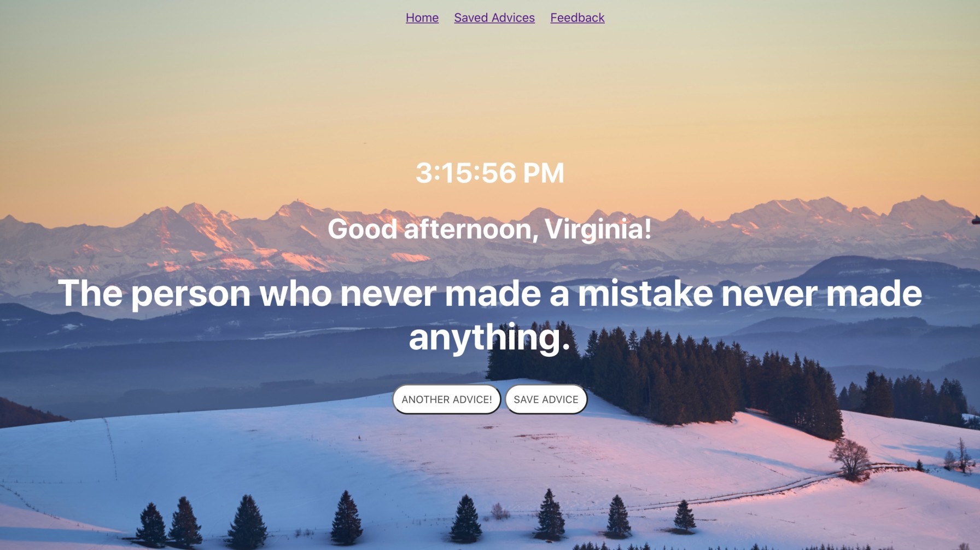Click the word 'person' in the advice quote
The width and height of the screenshot is (980, 550).
coord(191,294)
